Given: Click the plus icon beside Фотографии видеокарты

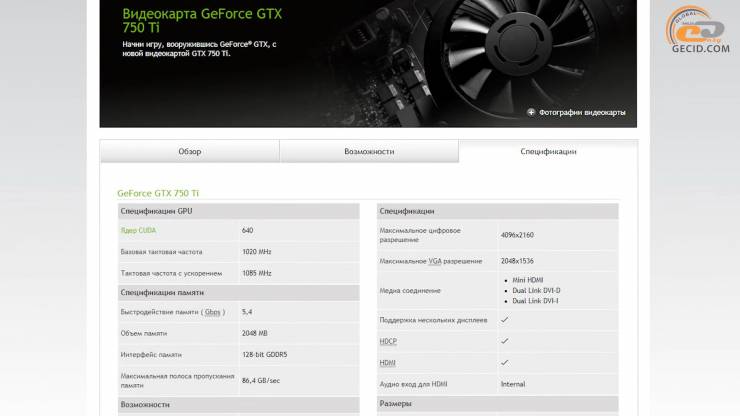Looking at the screenshot, I should tap(531, 112).
